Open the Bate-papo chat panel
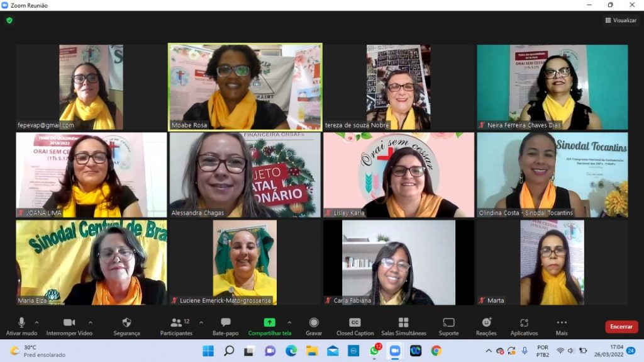 tap(225, 325)
